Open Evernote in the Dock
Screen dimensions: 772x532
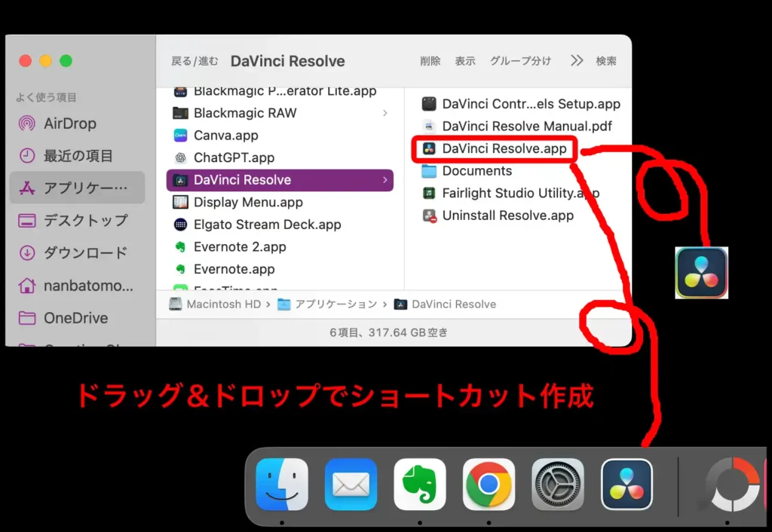[420, 485]
